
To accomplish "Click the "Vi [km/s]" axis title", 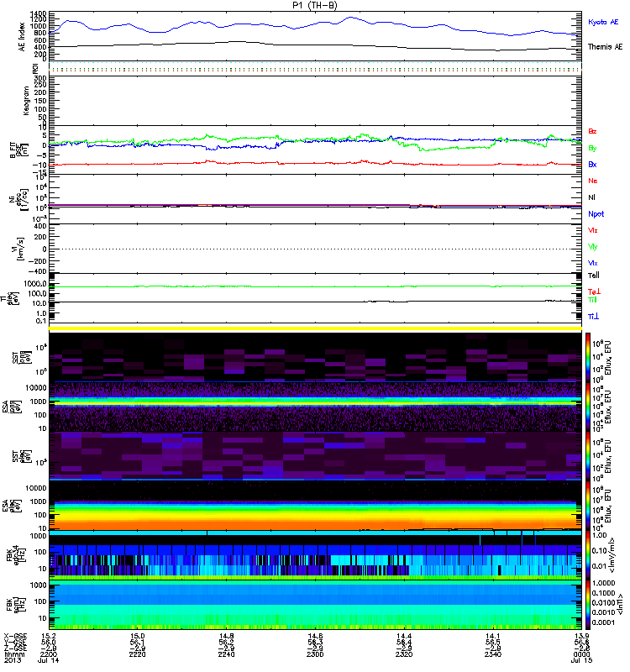I will 18,249.
